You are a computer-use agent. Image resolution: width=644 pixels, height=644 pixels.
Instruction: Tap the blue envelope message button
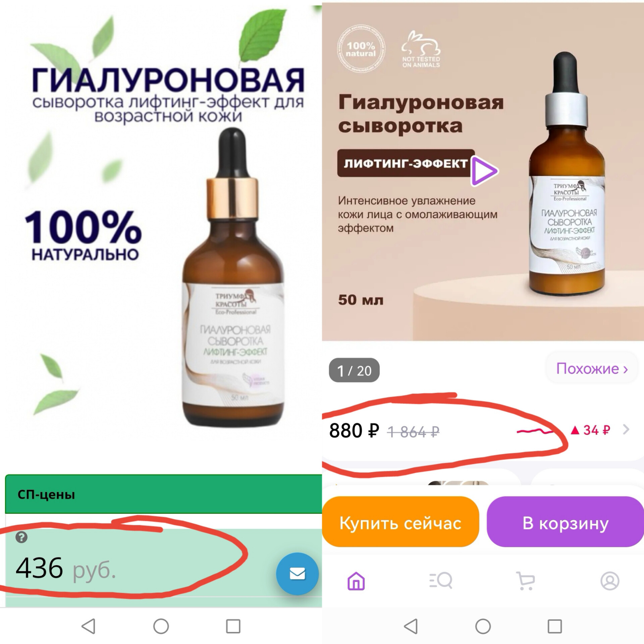point(297,574)
